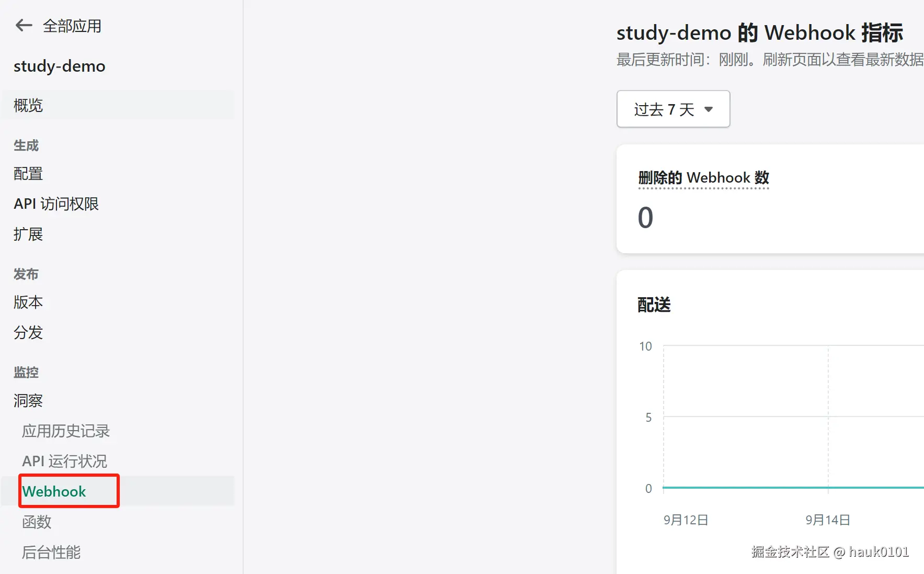Select 扩展 in the sidebar
The width and height of the screenshot is (924, 574).
(28, 234)
